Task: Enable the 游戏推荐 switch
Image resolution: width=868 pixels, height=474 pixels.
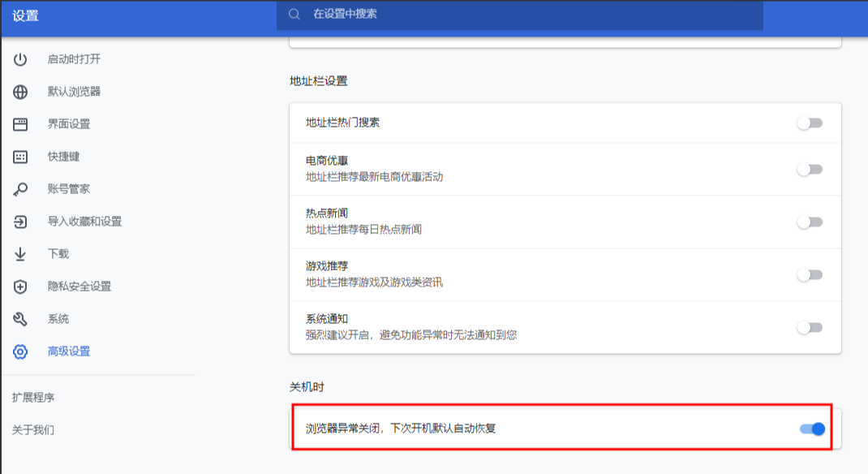Action: 810,274
